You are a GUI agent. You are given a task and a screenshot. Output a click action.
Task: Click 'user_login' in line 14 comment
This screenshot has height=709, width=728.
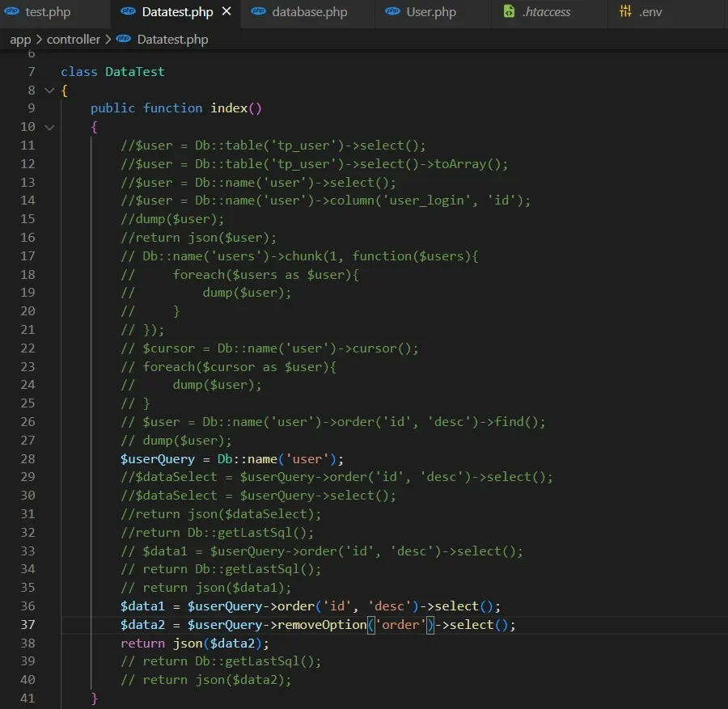point(426,200)
